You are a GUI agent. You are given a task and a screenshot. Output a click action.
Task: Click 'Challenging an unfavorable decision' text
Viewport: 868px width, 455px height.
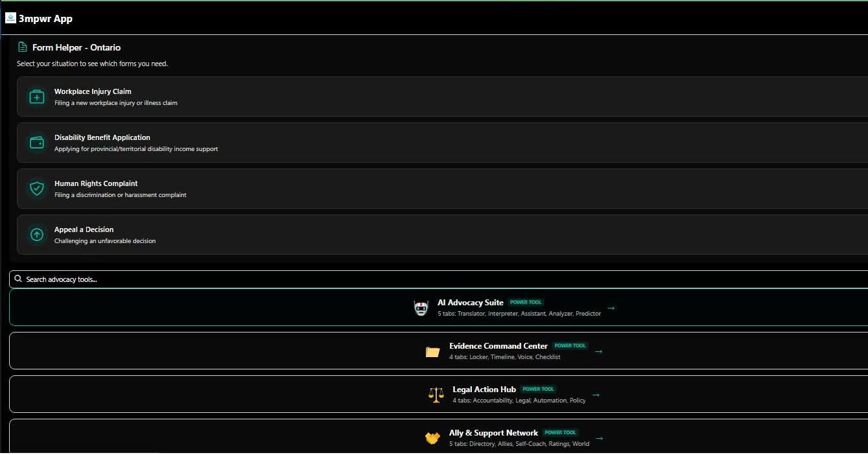click(105, 241)
